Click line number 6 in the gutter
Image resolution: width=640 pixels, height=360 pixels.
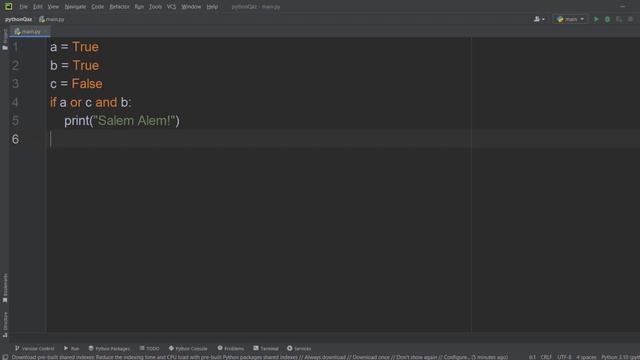[15, 139]
